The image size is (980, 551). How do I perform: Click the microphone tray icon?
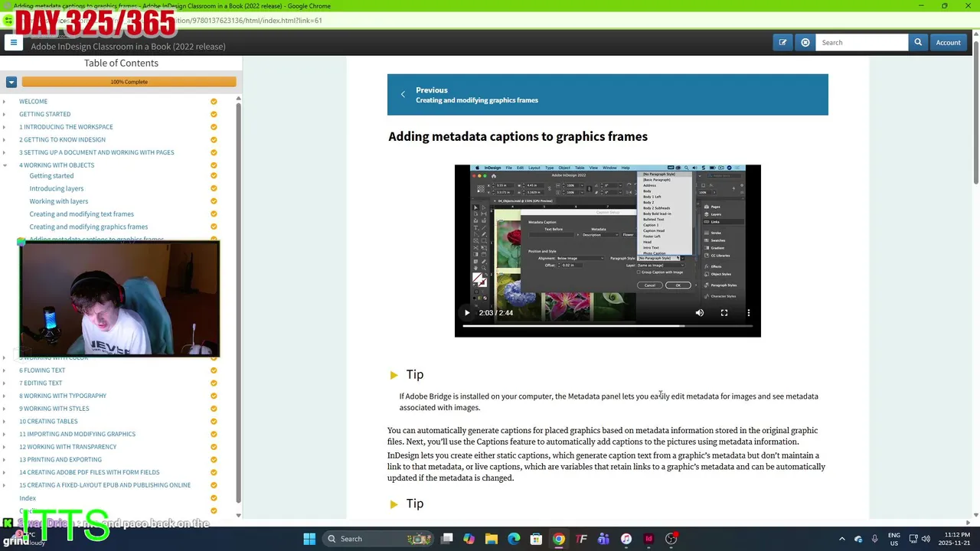(x=874, y=539)
